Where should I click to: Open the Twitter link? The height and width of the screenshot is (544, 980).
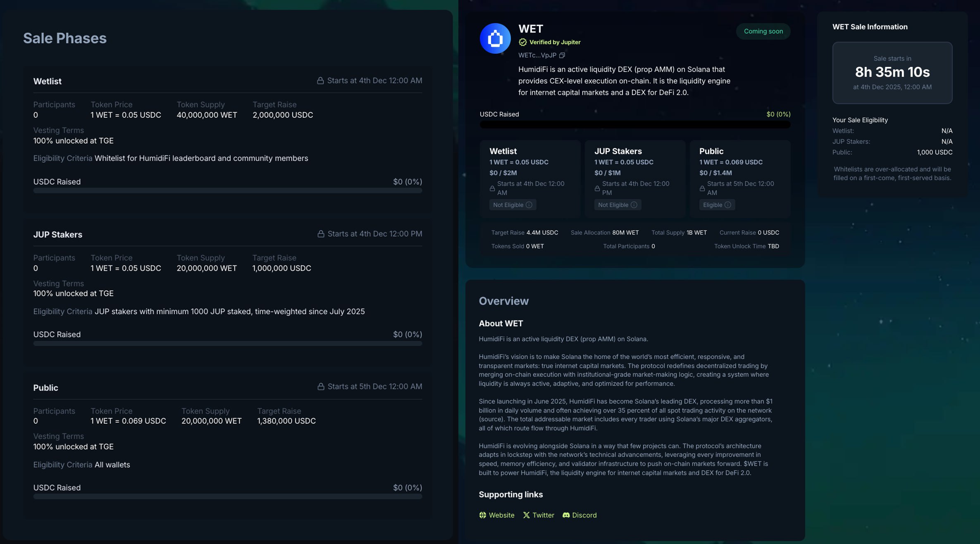click(543, 515)
